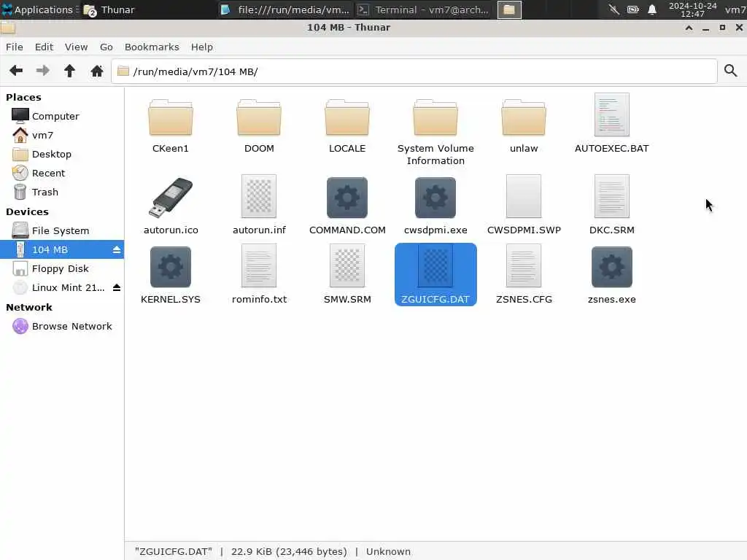
Task: Open the File menu
Action: [15, 47]
